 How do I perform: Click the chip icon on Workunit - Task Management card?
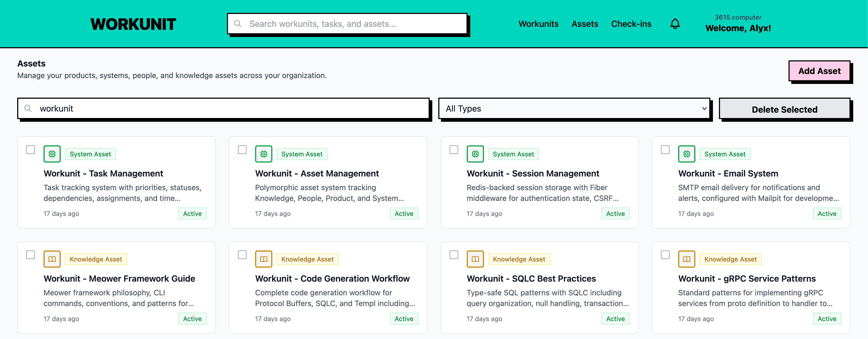tap(52, 154)
